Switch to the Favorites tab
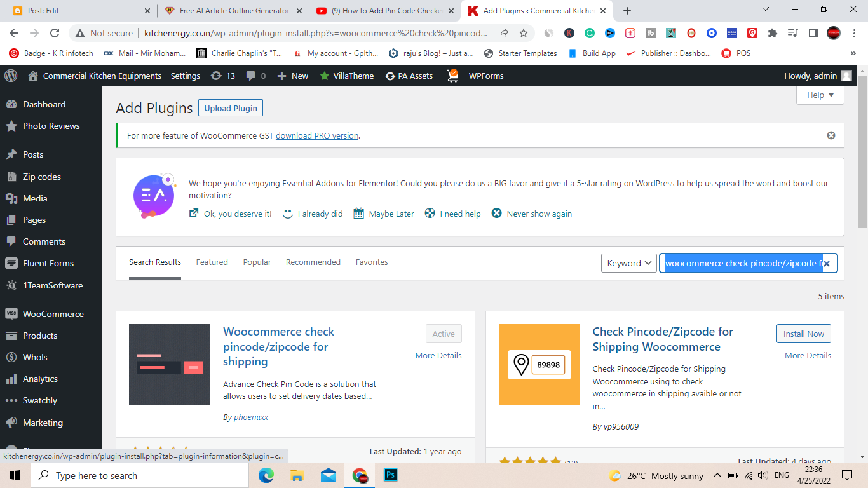This screenshot has height=488, width=868. (372, 262)
